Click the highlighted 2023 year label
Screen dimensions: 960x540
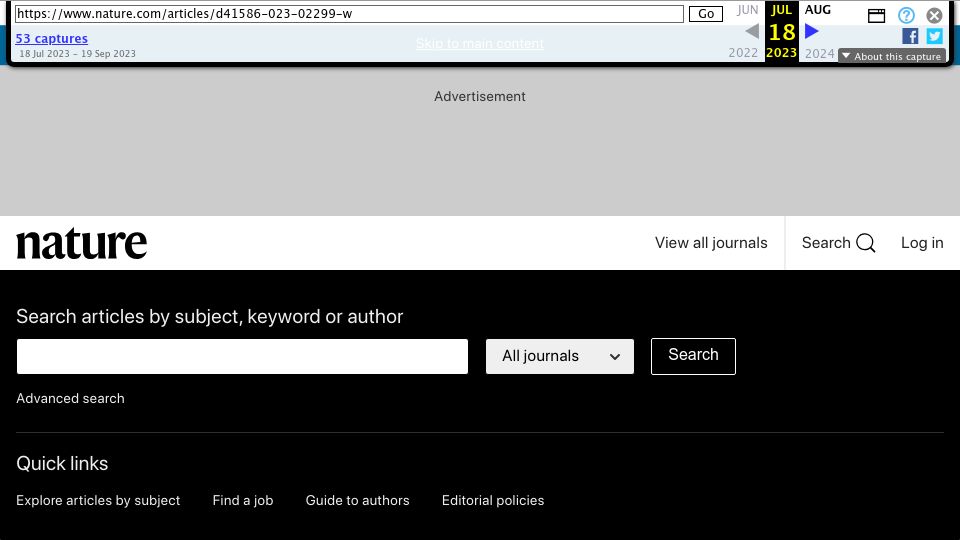pos(781,53)
